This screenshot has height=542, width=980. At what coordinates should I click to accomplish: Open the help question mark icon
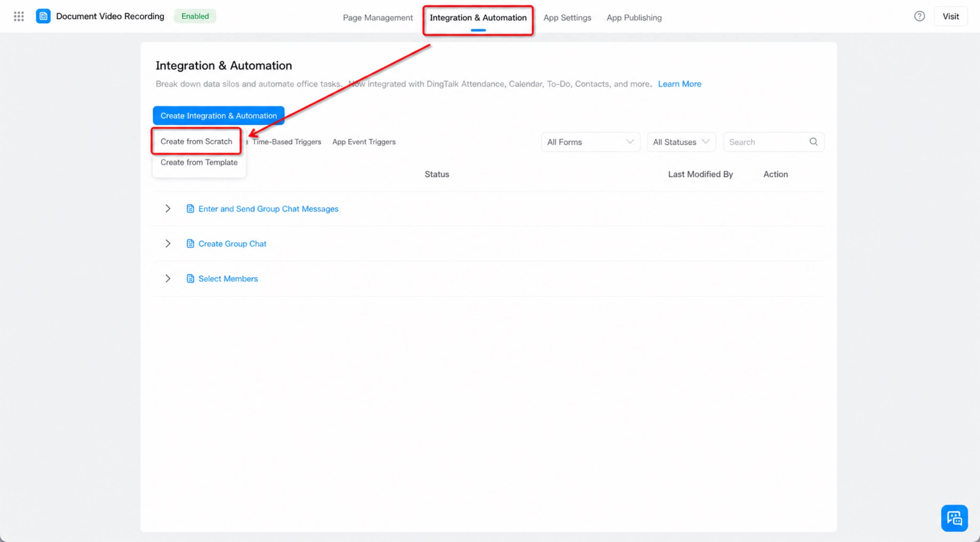pyautogui.click(x=919, y=16)
